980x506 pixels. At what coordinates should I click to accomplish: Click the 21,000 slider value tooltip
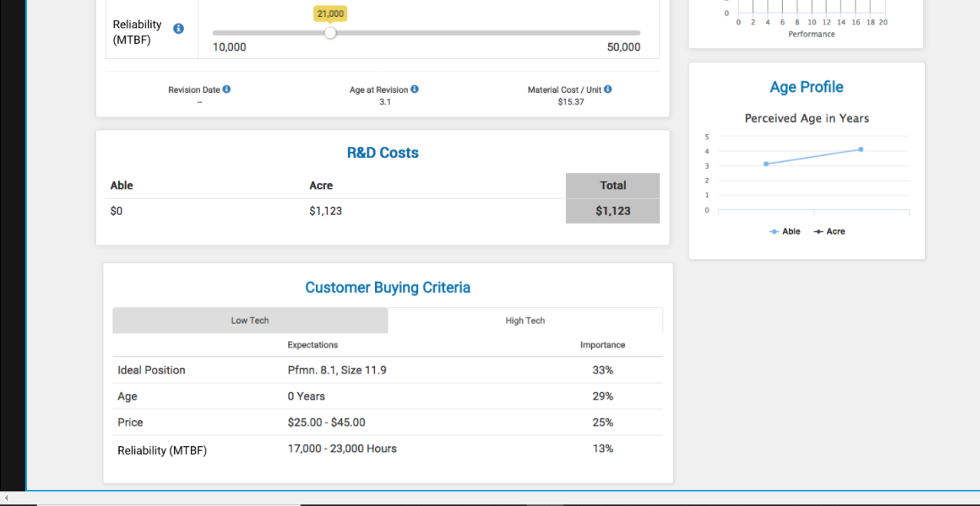point(331,14)
